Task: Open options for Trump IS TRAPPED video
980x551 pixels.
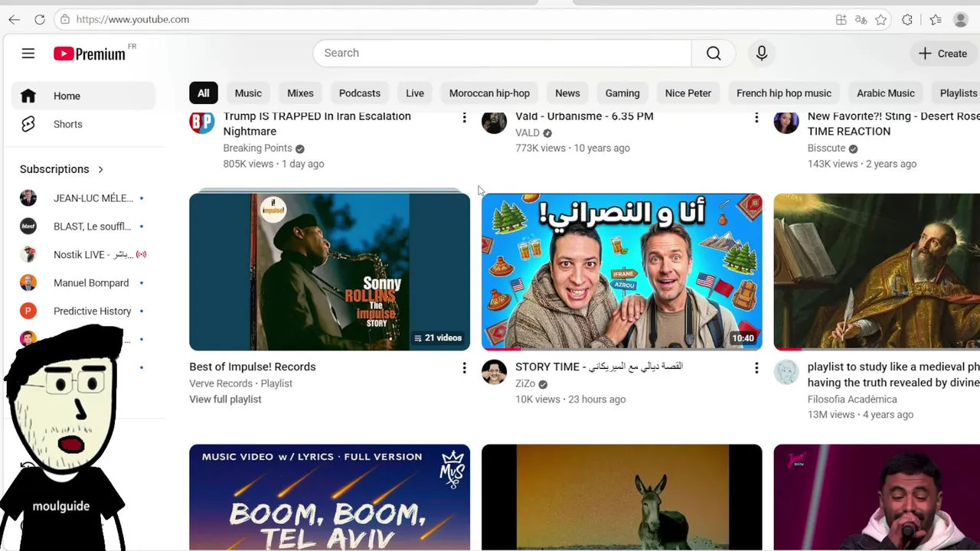Action: click(464, 117)
